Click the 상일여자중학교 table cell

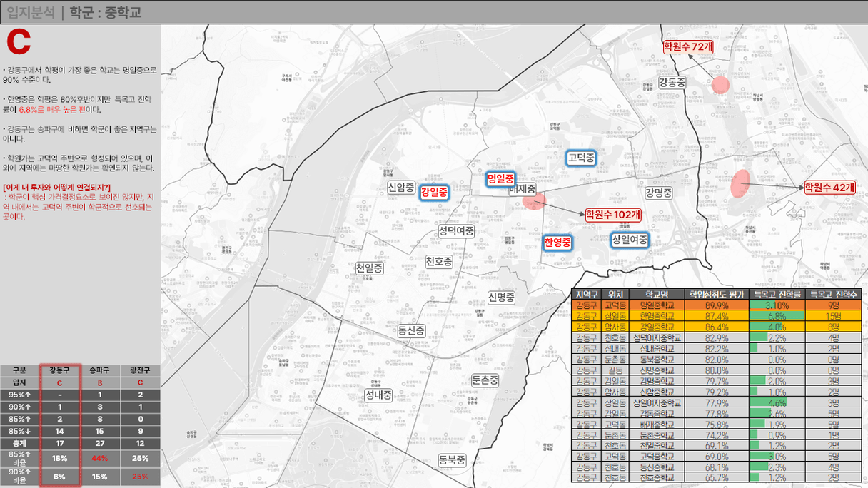click(655, 402)
